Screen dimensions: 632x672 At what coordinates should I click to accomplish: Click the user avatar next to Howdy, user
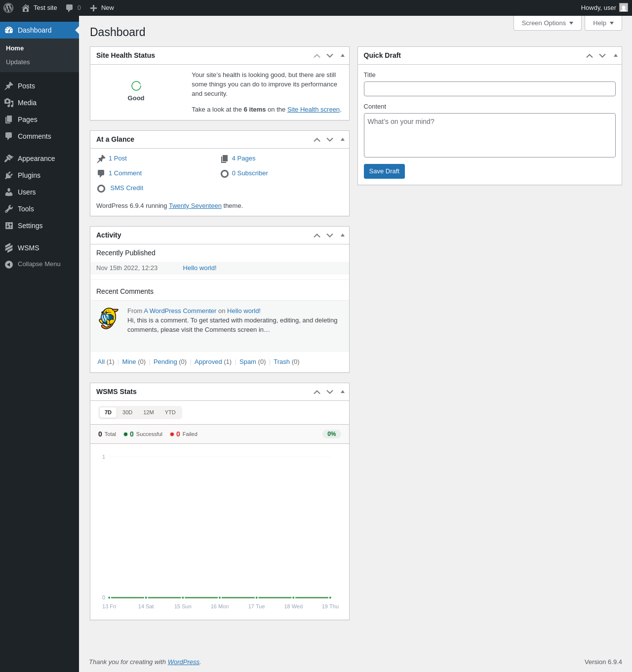click(624, 7)
